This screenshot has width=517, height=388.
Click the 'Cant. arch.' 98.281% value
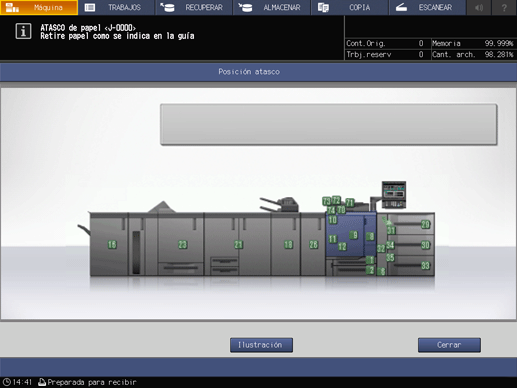[499, 54]
